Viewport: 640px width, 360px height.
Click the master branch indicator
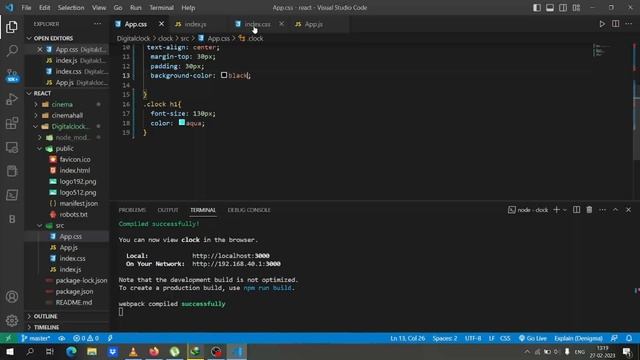[x=36, y=338]
